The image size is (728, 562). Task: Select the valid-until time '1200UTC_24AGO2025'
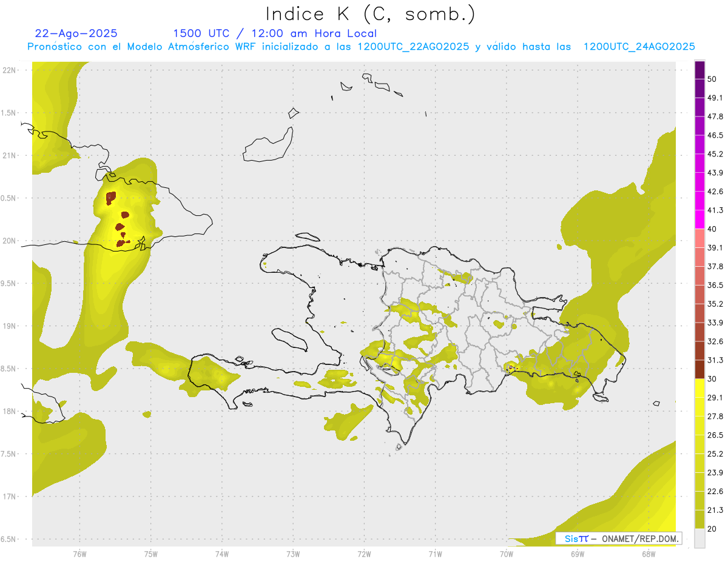click(639, 47)
